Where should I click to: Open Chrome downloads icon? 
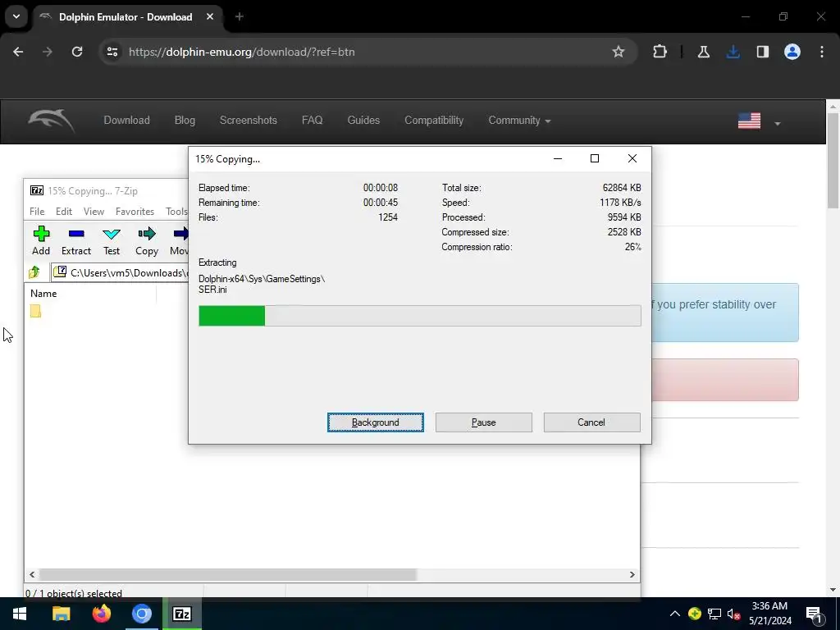(733, 52)
